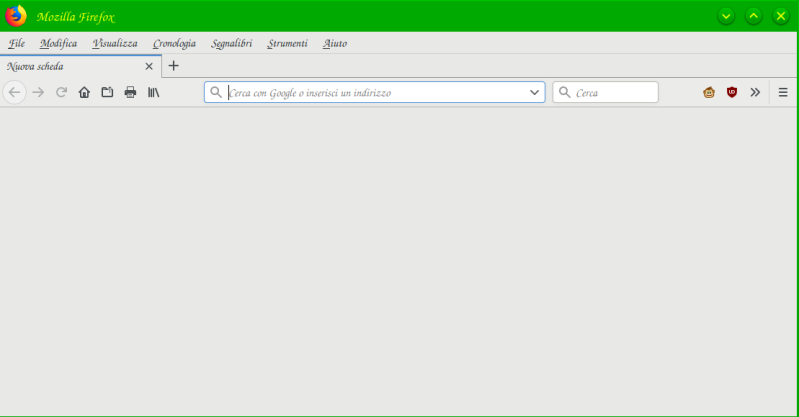Open the Modifica menu

pyautogui.click(x=59, y=43)
